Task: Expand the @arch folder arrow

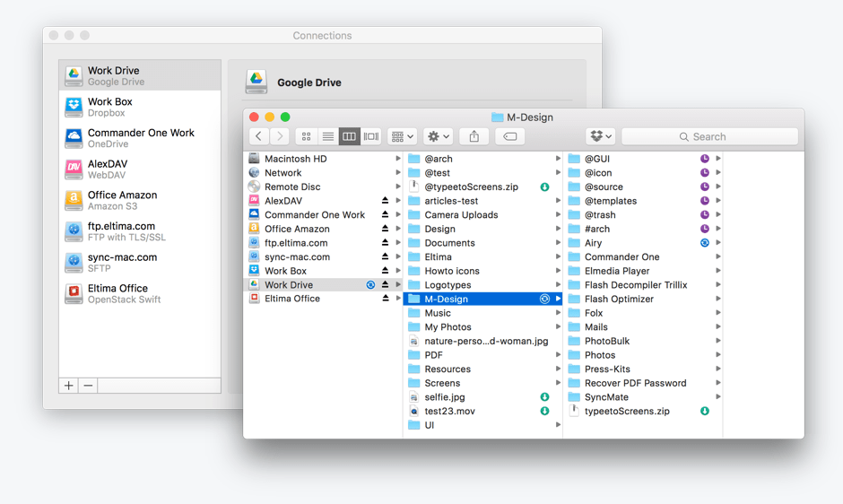Action: tap(558, 159)
